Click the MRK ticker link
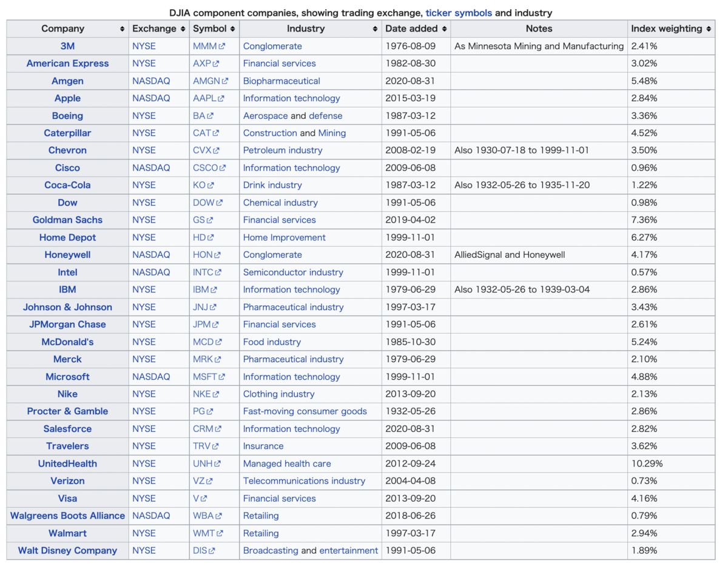 (x=207, y=359)
